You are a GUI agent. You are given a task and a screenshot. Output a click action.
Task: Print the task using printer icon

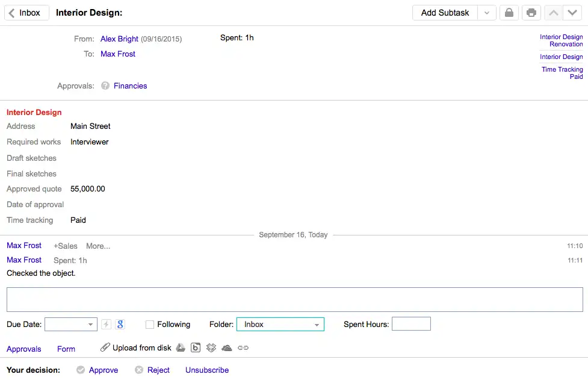click(531, 13)
